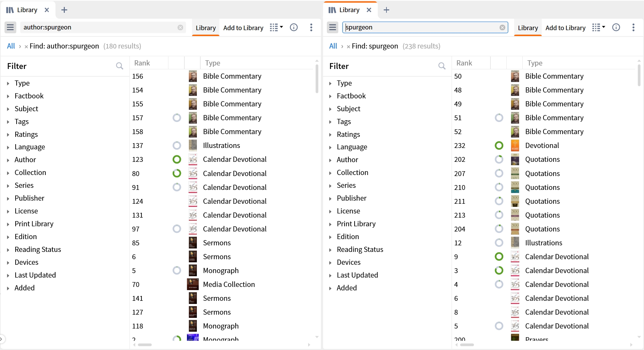The height and width of the screenshot is (350, 644).
Task: Open rank 12 Illustrations cover in right panel
Action: pyautogui.click(x=515, y=243)
